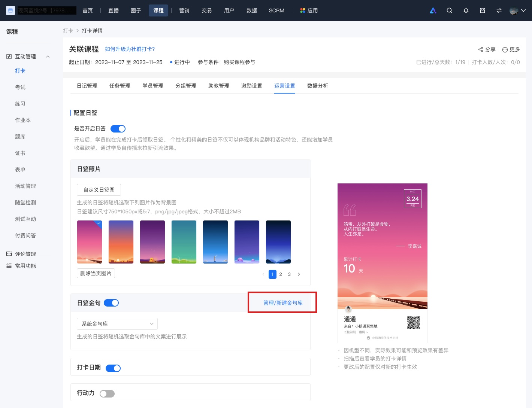
Task: Click the 打卡 breadcrumb link
Action: 68,31
